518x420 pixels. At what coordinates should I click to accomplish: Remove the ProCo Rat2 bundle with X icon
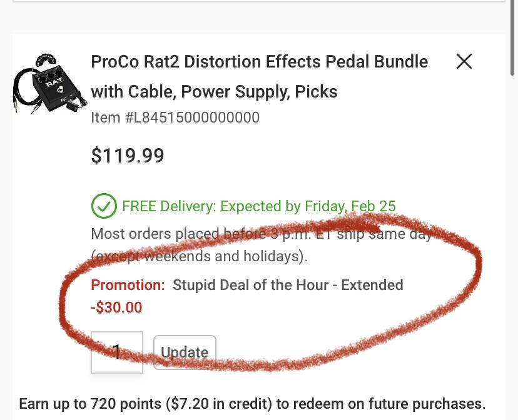[464, 61]
